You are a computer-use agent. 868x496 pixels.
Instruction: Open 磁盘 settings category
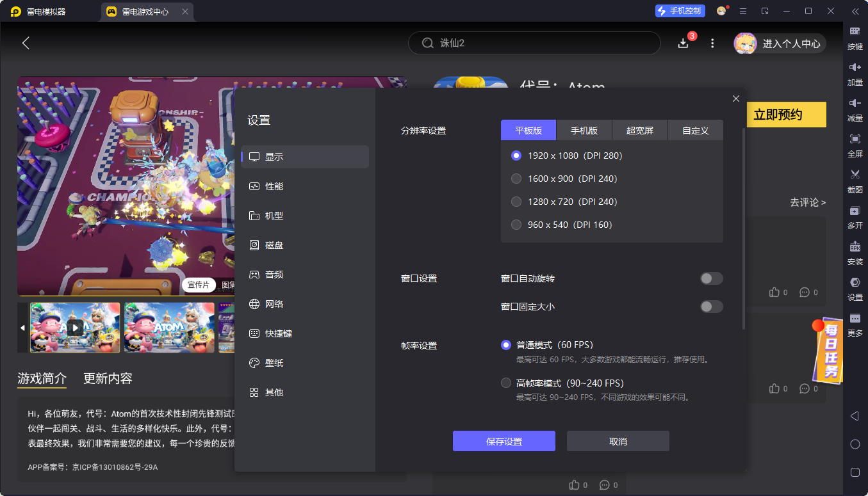coord(305,245)
